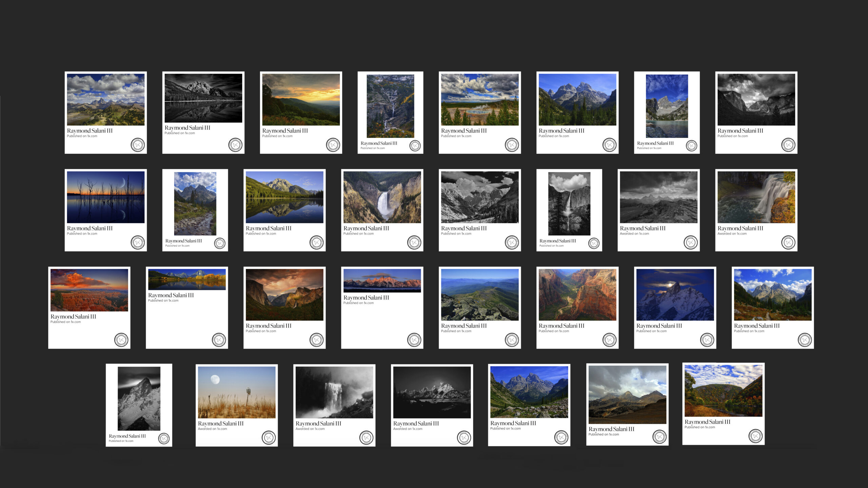Click the 1x seal on the Lower Yellowstone Falls card
868x488 pixels.
(414, 242)
